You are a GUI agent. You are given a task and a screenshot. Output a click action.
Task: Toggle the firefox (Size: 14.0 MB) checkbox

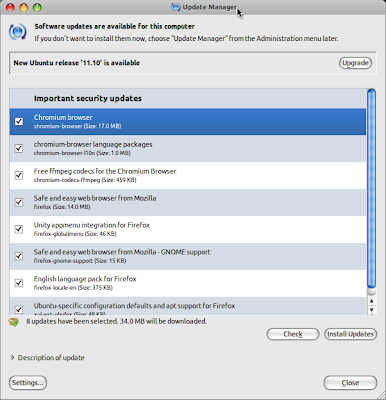click(x=19, y=202)
